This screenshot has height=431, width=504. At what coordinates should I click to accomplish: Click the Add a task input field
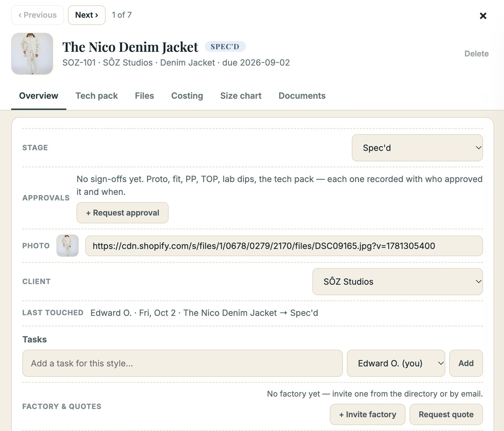(x=182, y=363)
